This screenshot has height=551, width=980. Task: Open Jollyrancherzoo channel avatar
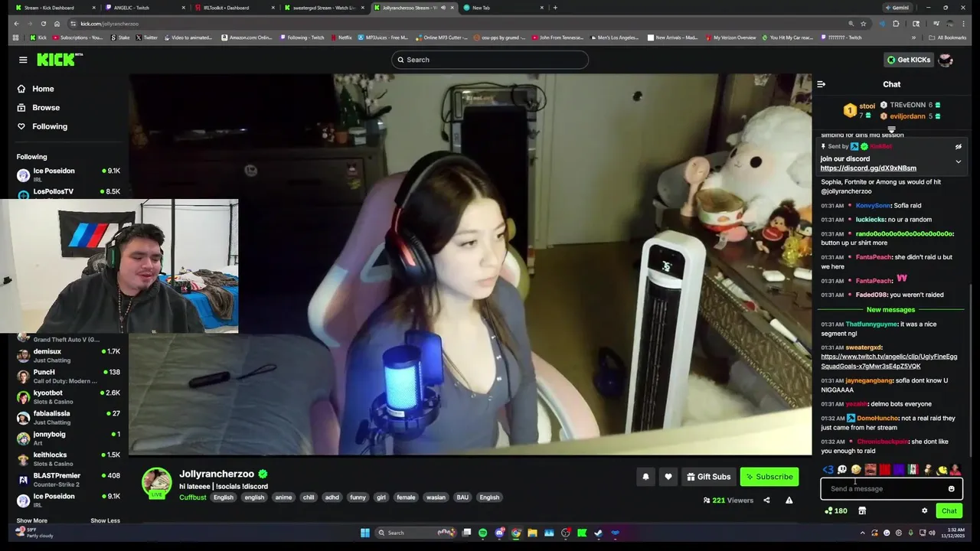[157, 483]
